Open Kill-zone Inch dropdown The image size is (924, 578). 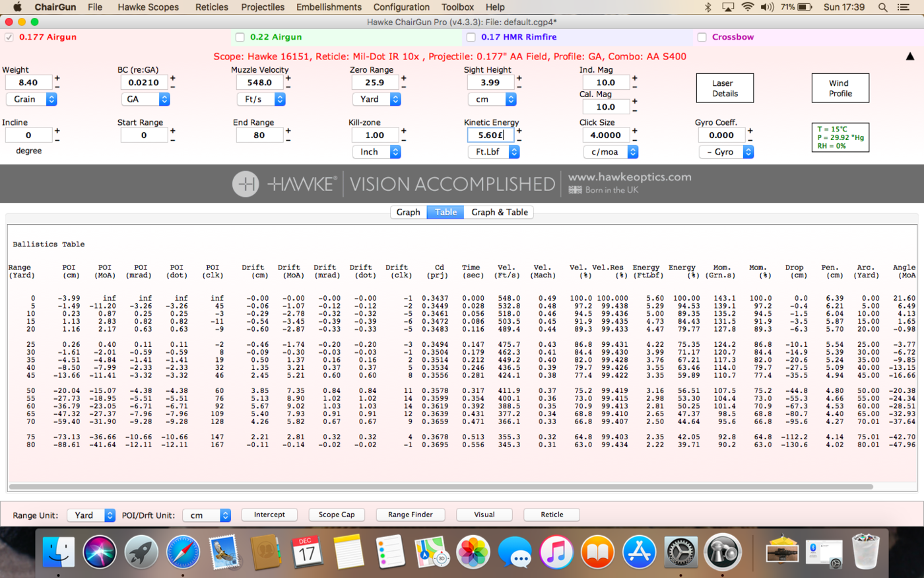[376, 152]
